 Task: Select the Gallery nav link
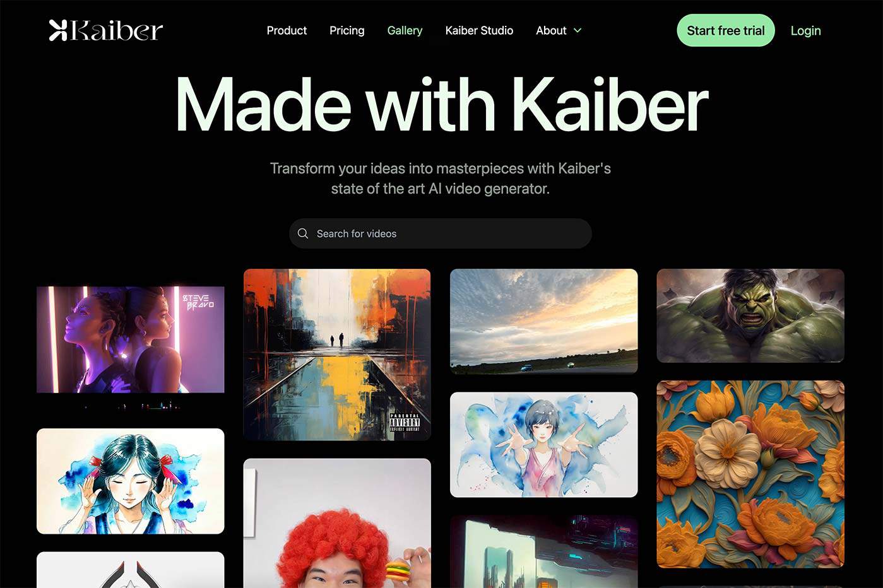click(x=405, y=30)
